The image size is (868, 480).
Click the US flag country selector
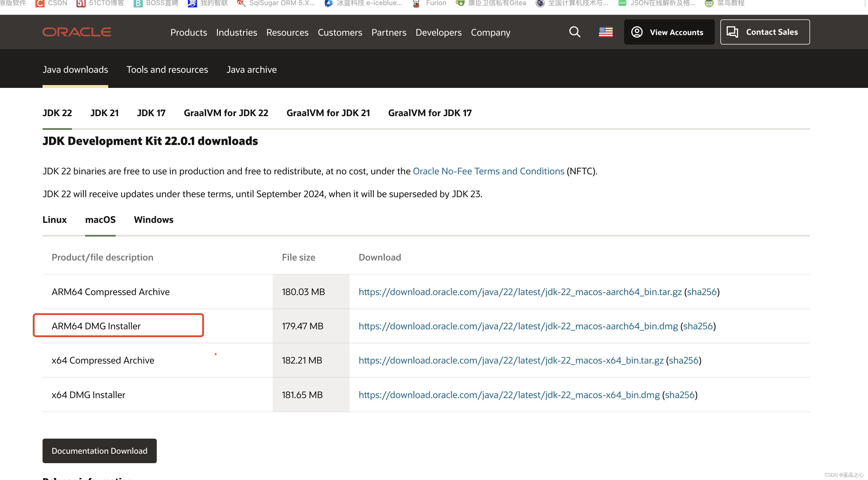(606, 32)
